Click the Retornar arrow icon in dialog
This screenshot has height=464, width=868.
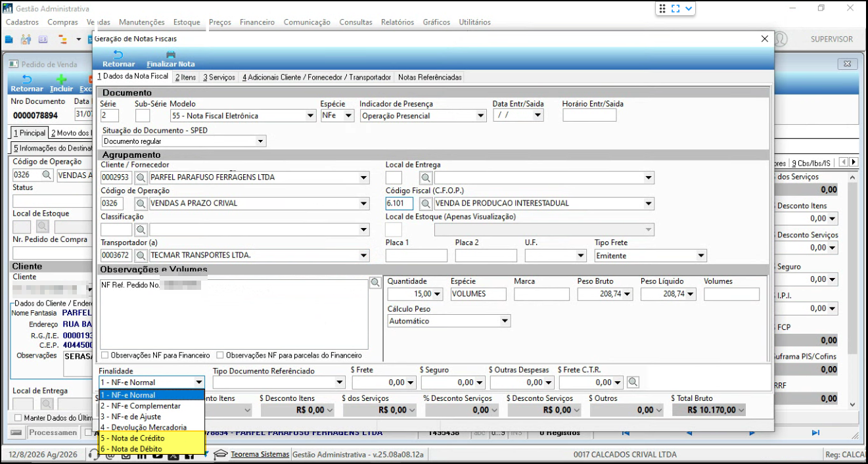point(118,55)
